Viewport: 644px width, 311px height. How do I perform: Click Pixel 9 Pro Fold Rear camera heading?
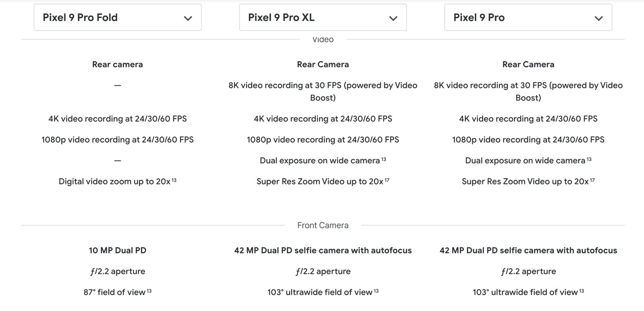click(x=118, y=64)
